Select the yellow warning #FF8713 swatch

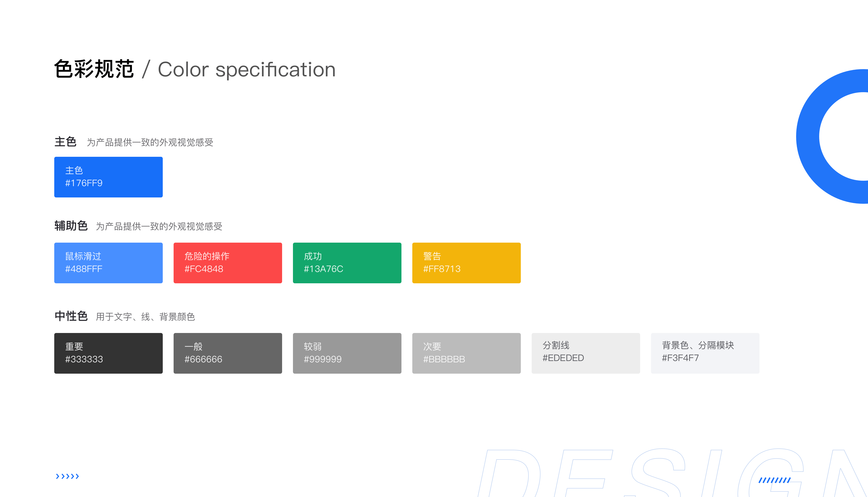467,263
